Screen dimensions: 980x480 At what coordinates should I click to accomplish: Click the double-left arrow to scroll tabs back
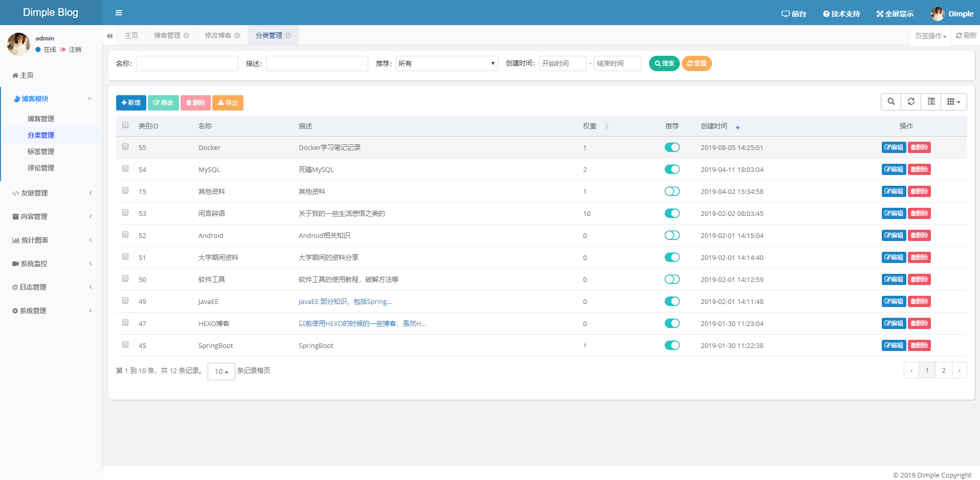click(x=109, y=36)
